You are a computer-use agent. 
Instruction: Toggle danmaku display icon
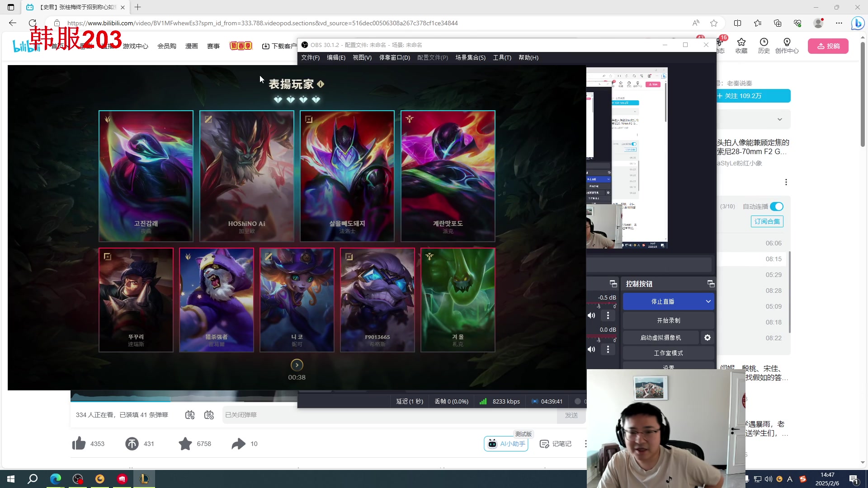point(190,415)
